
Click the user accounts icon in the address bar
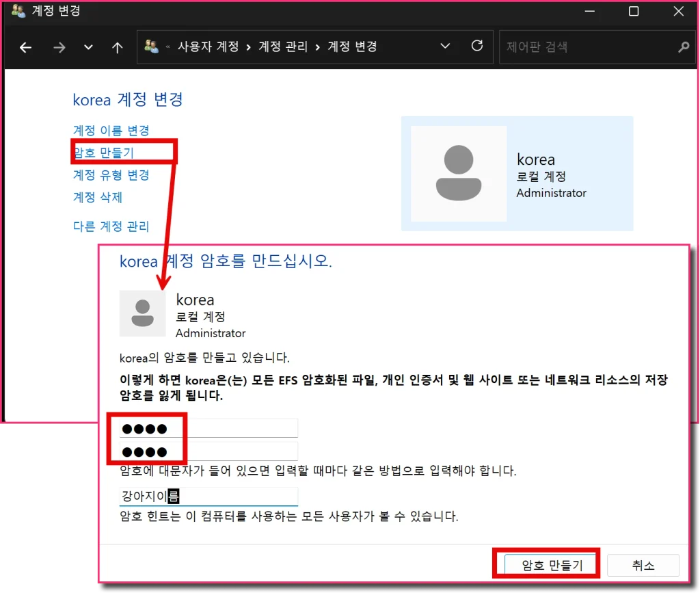pos(151,46)
